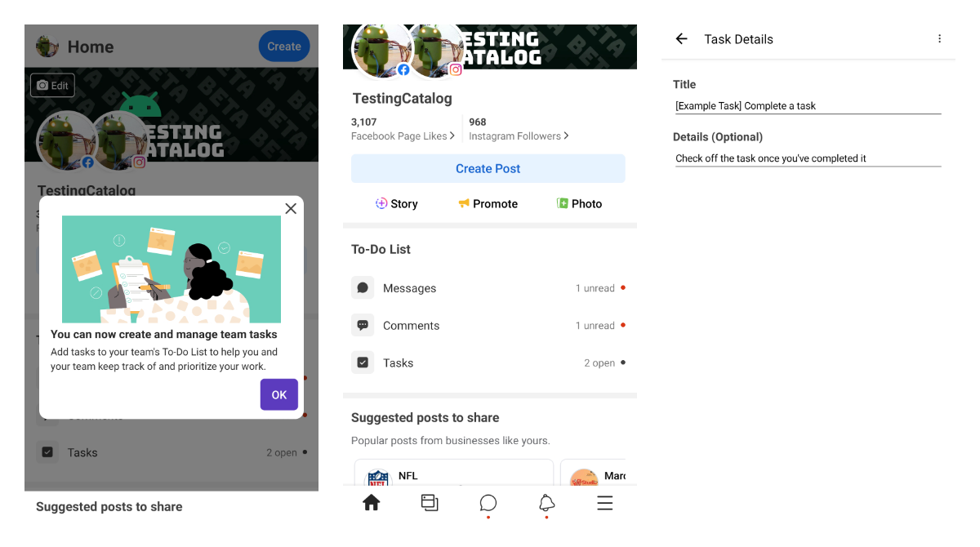
Task: Switch to the Home tab in bottom navigation
Action: 372,502
